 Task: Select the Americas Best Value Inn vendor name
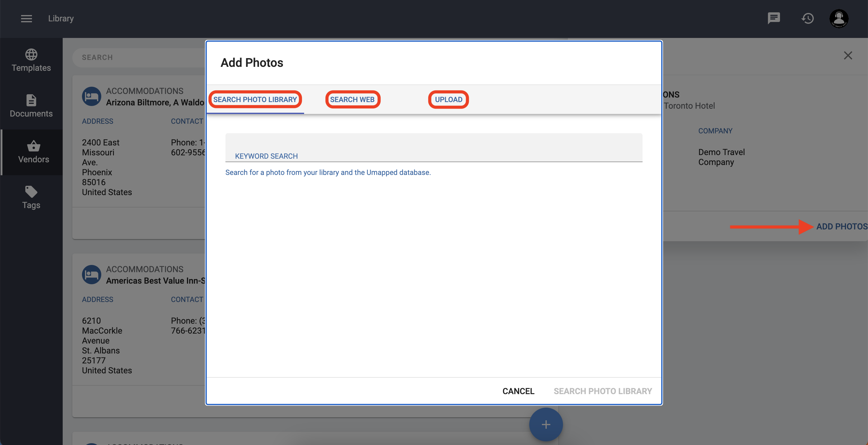click(156, 281)
